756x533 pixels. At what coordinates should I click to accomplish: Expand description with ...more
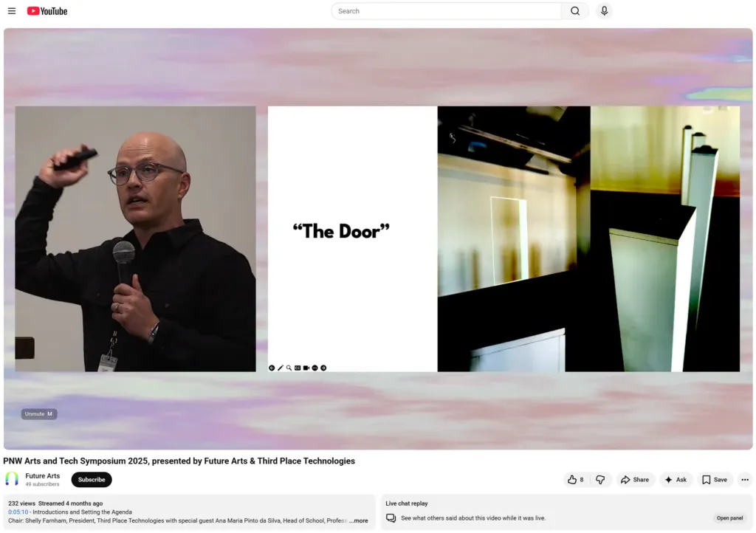click(359, 520)
